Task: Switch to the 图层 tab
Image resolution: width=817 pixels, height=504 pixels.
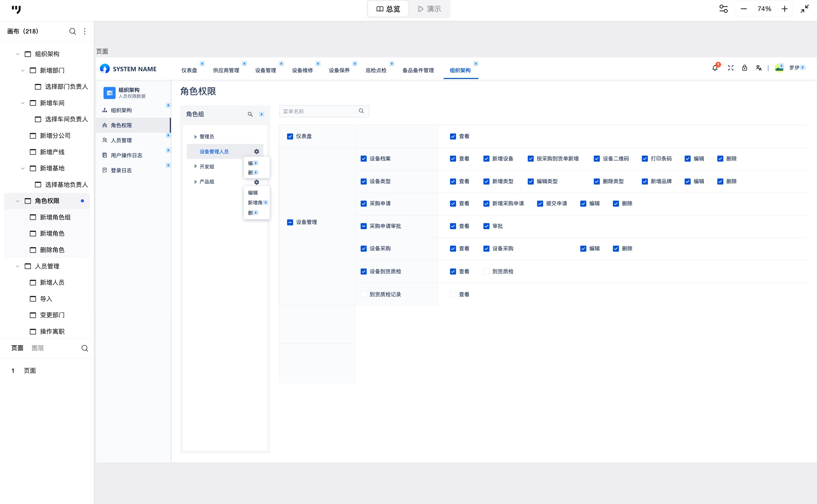Action: pos(38,348)
